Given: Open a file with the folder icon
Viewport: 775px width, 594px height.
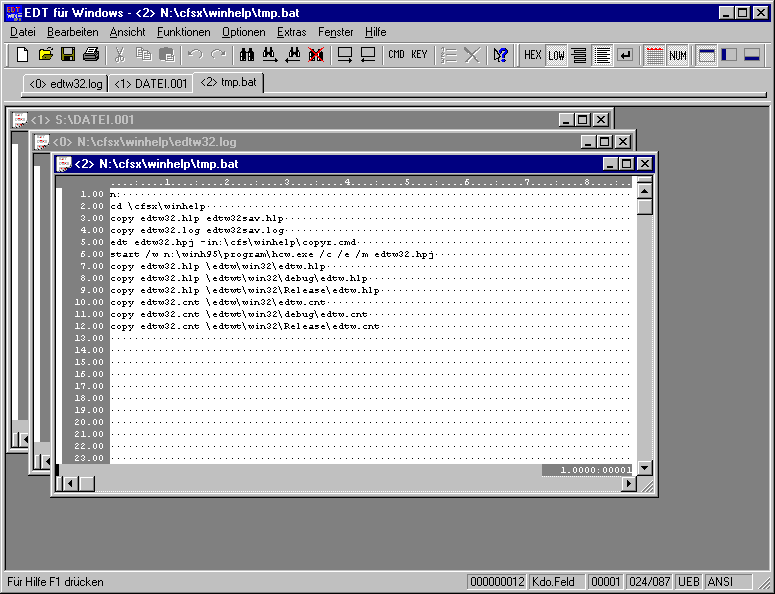Looking at the screenshot, I should 46,55.
